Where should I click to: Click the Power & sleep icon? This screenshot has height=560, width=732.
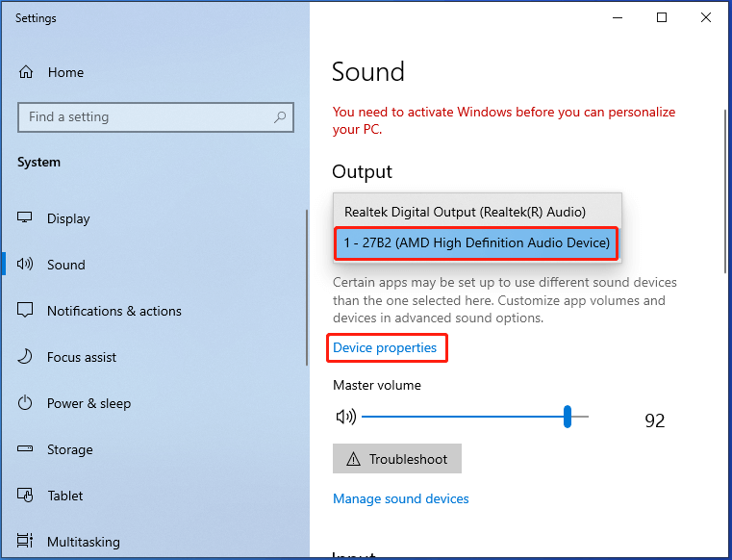26,403
